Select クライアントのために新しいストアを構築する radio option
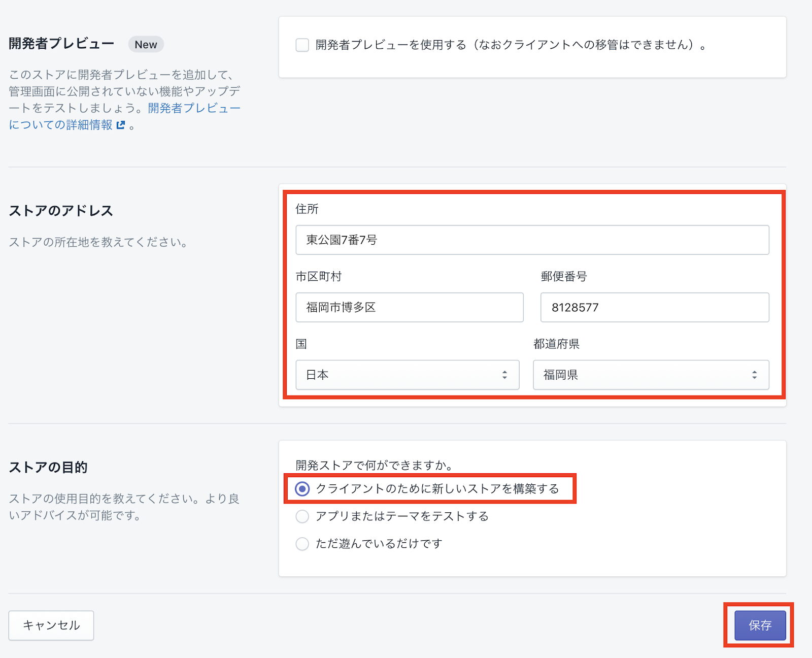812x658 pixels. click(302, 489)
